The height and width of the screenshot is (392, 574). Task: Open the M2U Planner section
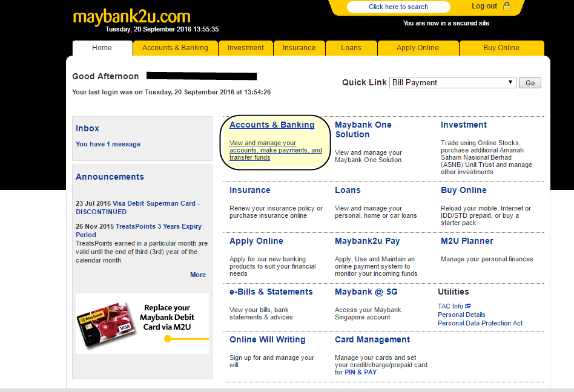tap(467, 241)
